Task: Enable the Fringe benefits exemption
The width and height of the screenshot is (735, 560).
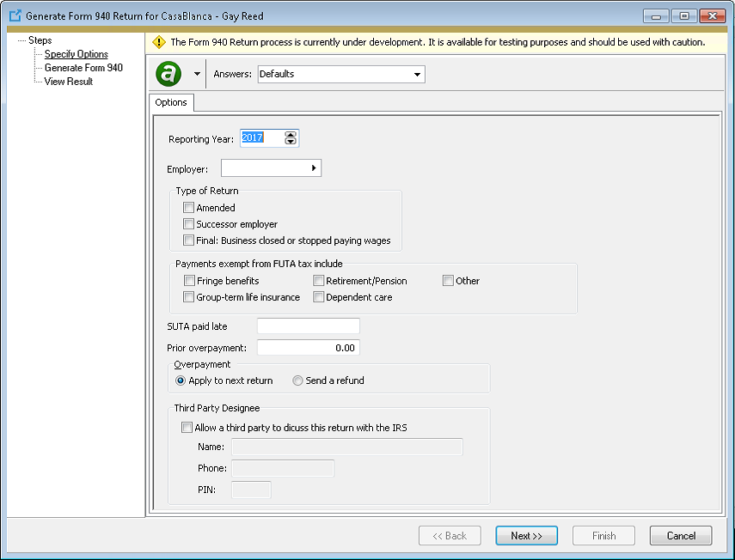Action: click(x=188, y=280)
